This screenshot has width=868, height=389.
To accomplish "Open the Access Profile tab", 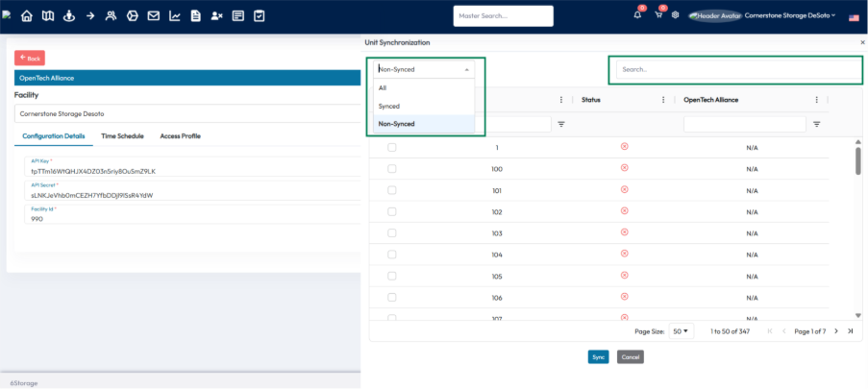I will coord(180,136).
